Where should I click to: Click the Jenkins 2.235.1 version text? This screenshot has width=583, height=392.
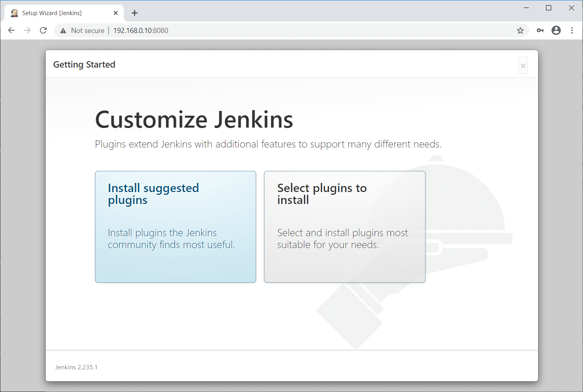76,367
